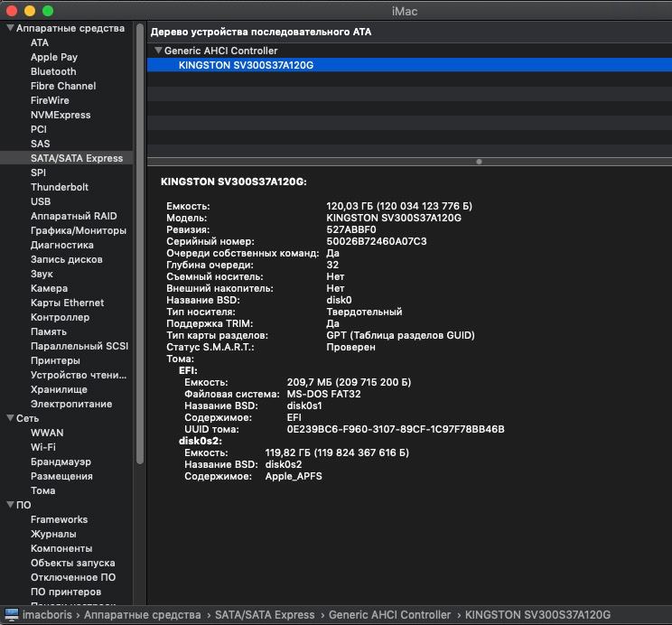Select Bluetooth in the sidebar
This screenshot has height=625, width=672.
[x=53, y=71]
